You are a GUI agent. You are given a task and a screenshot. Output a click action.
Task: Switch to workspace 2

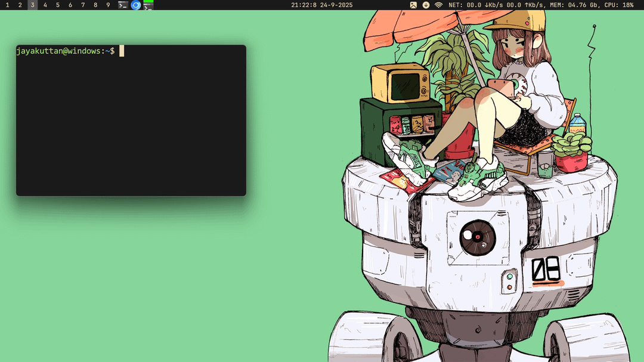coord(20,5)
